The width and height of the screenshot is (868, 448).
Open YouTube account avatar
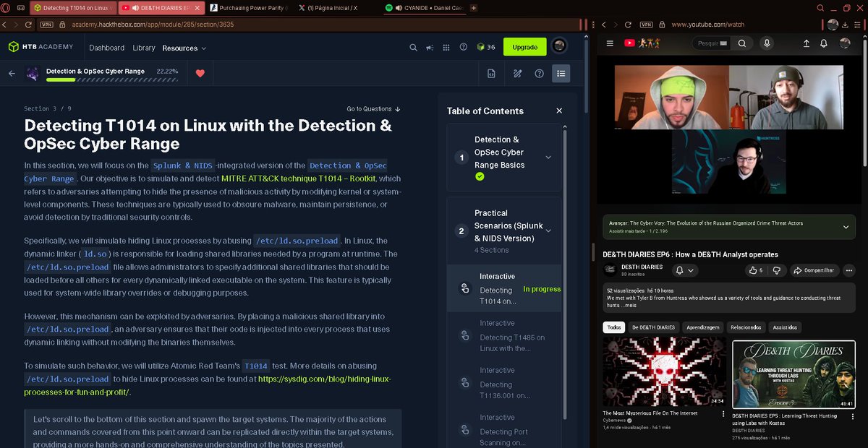point(845,43)
